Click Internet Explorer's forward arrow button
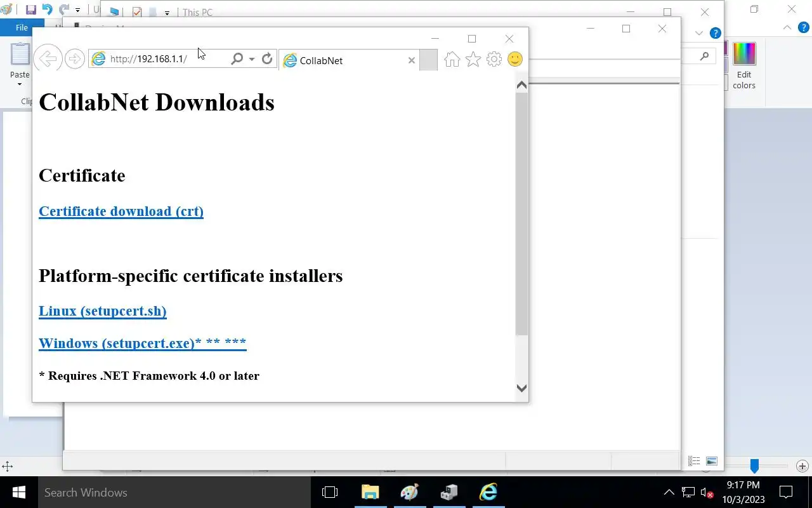Viewport: 812px width, 508px height. (75, 59)
